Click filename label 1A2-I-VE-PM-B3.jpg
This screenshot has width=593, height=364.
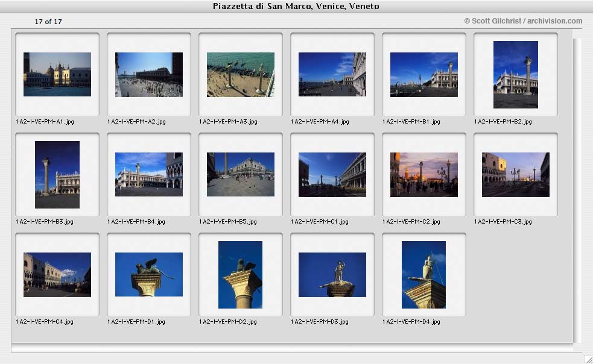[x=45, y=222]
